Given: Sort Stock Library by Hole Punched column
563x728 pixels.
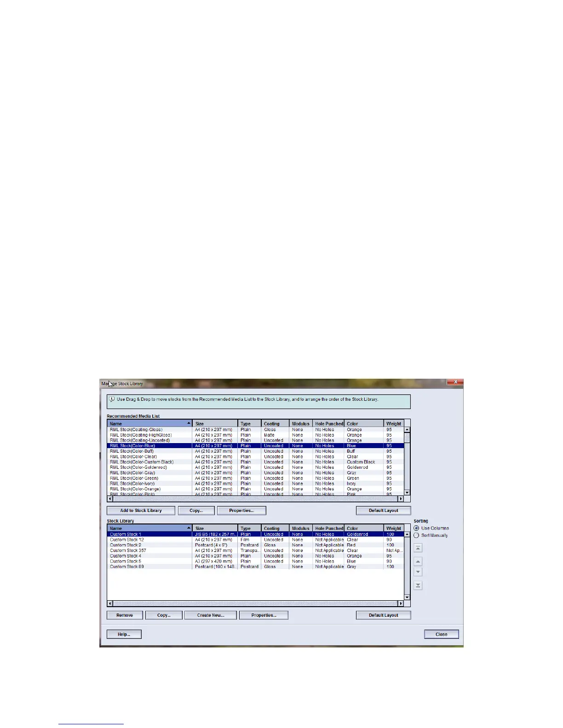Looking at the screenshot, I should (328, 529).
